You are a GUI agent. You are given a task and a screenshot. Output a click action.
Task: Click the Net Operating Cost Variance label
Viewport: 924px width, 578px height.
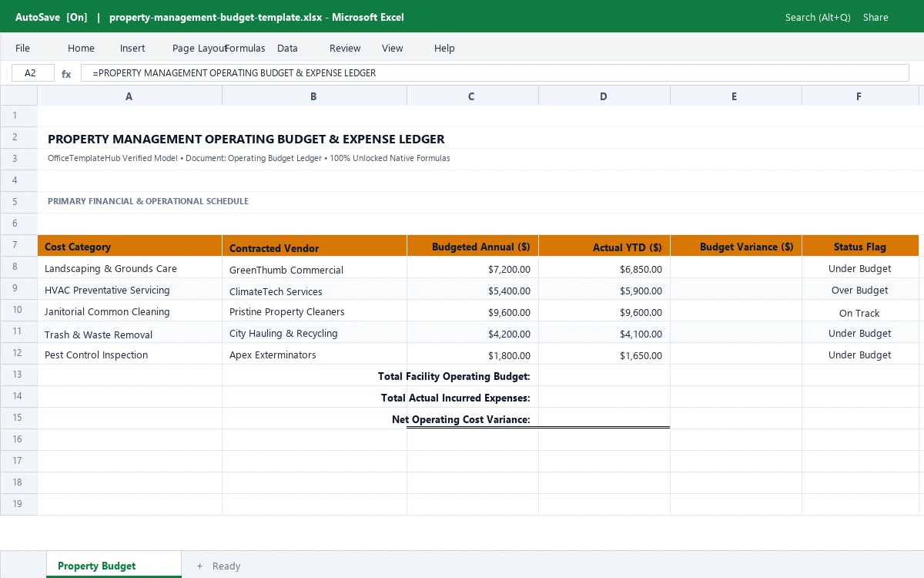(461, 419)
